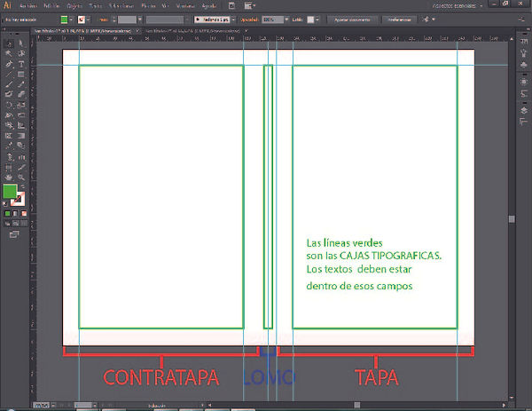Screen dimensions: 532x411
Task: Open Arrange Documents dropdown
Action: 250,6
